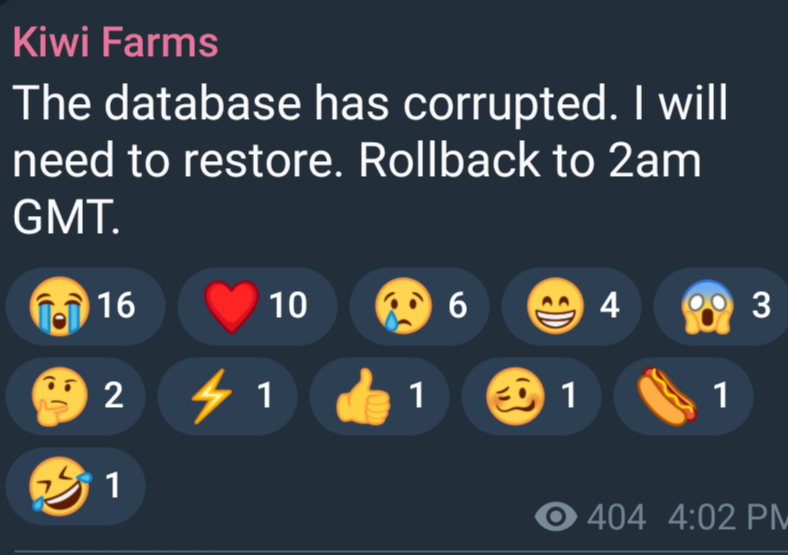Click the count 6 on sad reaction
The image size is (788, 555).
[x=458, y=305]
